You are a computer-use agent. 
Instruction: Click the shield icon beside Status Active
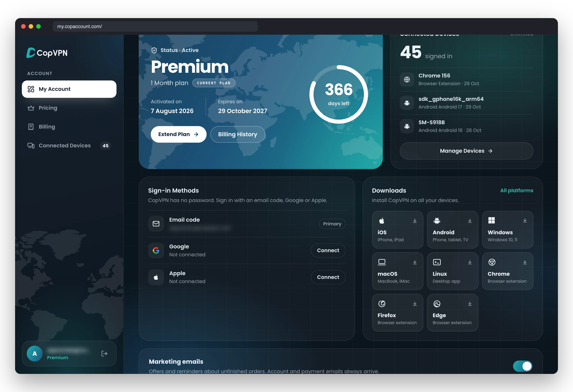click(x=154, y=50)
